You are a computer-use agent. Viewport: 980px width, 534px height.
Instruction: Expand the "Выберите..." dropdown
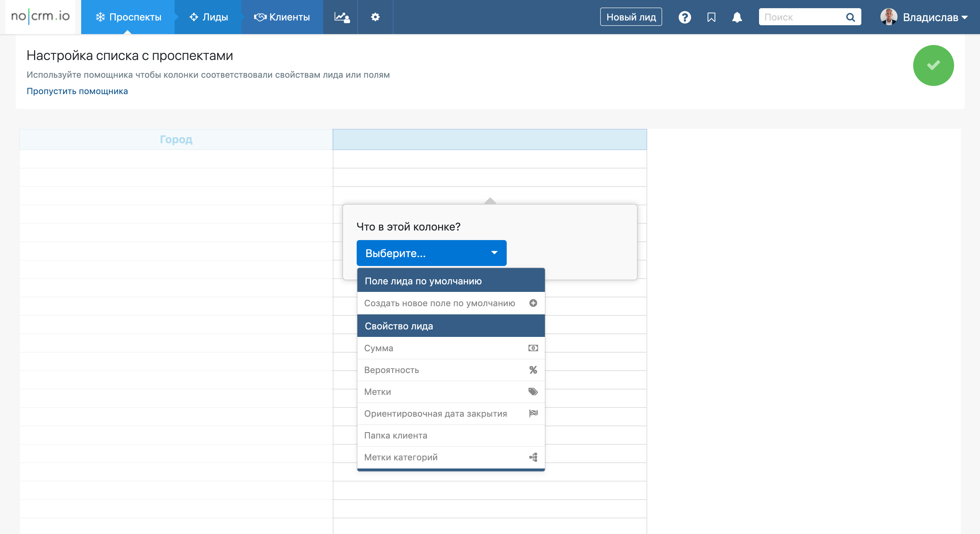[431, 253]
